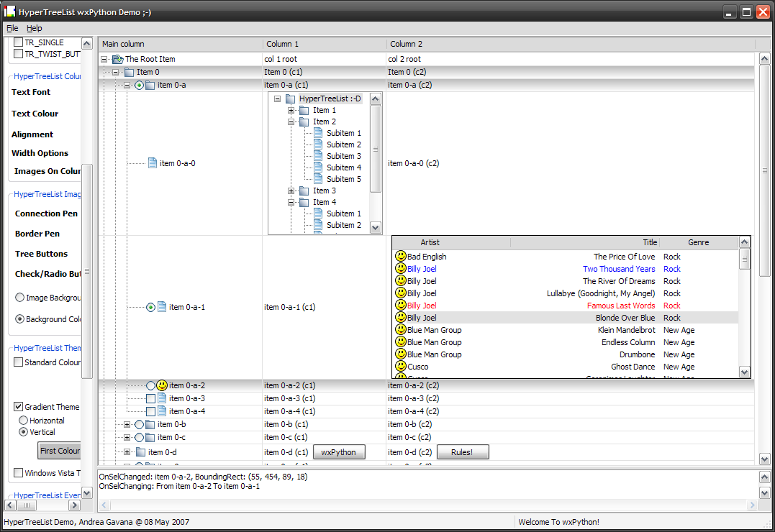Expand the item 0-b tree node
The height and width of the screenshot is (532, 775).
click(127, 424)
